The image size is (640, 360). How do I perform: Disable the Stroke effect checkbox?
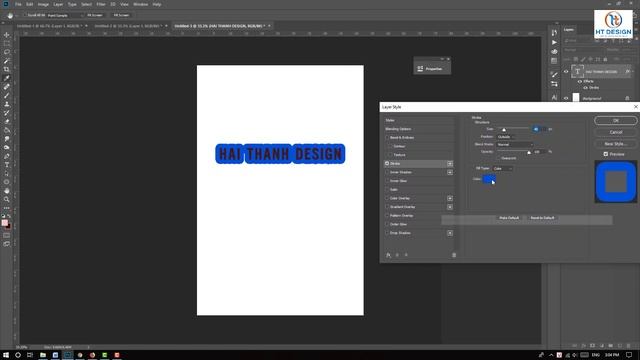click(387, 163)
